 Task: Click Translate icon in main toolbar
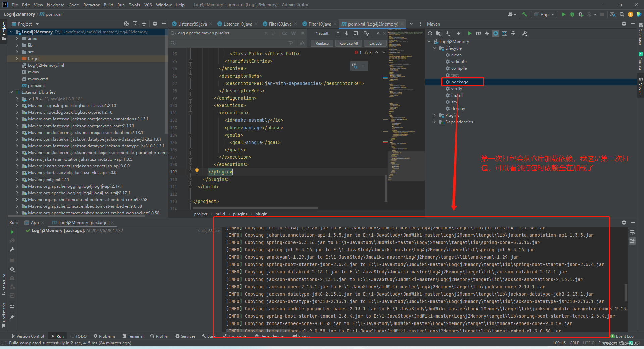tap(613, 14)
